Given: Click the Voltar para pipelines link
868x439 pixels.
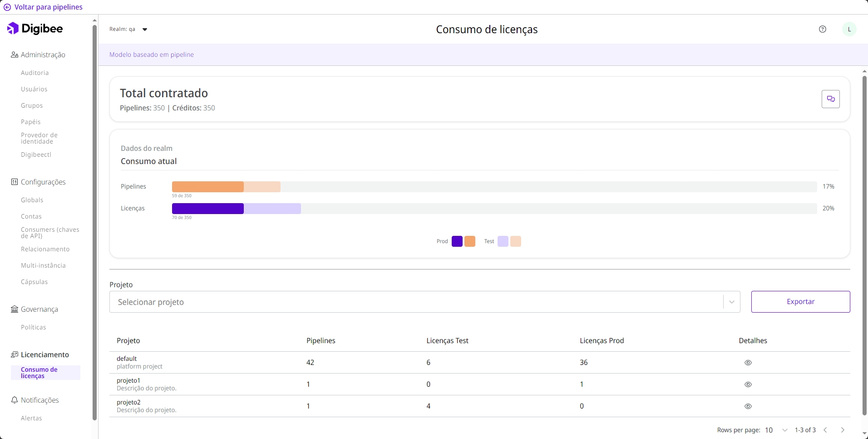Looking at the screenshot, I should [x=48, y=7].
